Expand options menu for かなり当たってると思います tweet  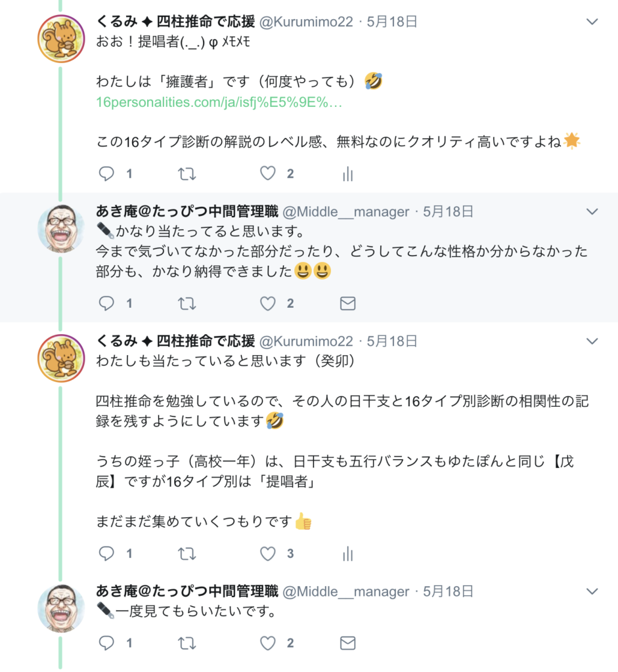coord(592,212)
